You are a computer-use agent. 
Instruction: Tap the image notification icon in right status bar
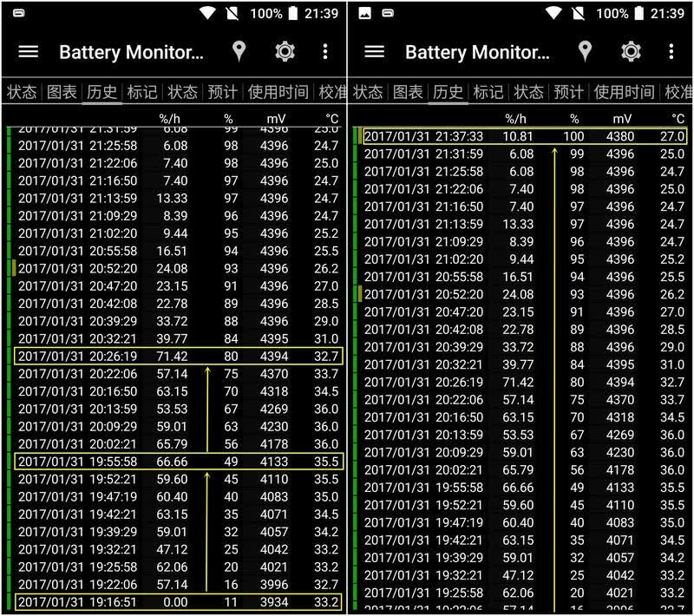364,13
